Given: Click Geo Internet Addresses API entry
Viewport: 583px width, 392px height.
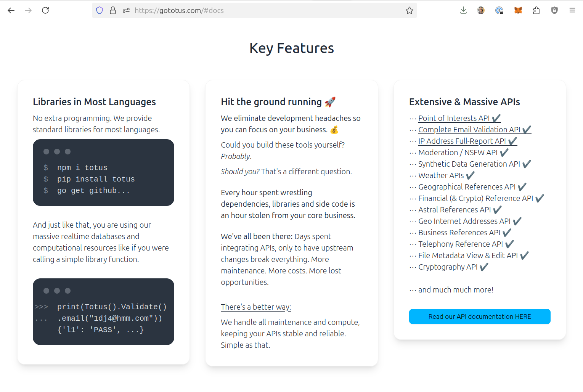Looking at the screenshot, I should (470, 221).
